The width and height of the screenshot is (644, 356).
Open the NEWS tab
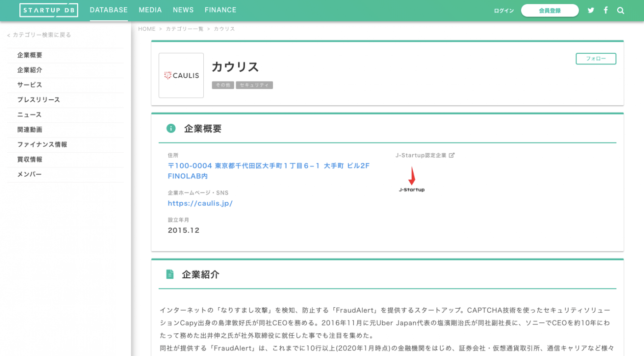point(184,10)
